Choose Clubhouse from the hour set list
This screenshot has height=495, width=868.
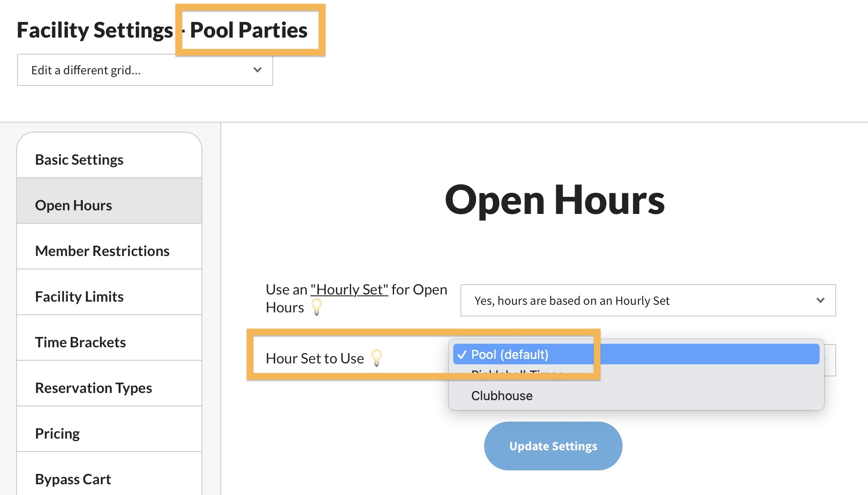click(502, 396)
